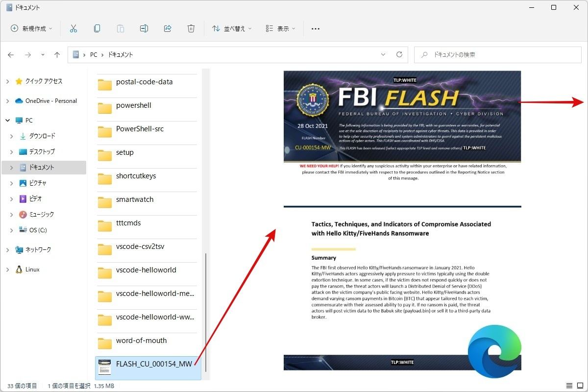Expand the ダウンロード tree node
The height and width of the screenshot is (392, 588).
click(13, 136)
